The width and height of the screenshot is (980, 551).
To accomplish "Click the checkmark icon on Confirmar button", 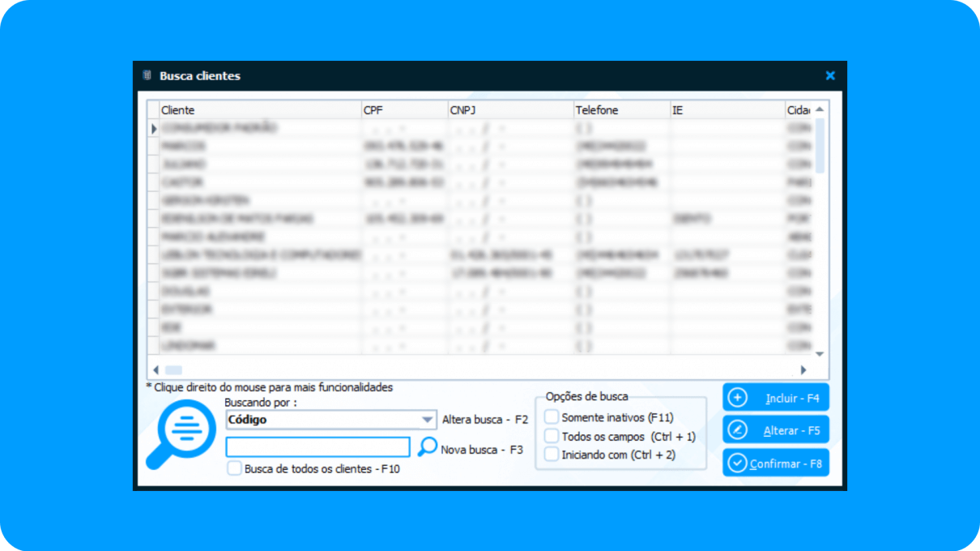I will pos(737,463).
